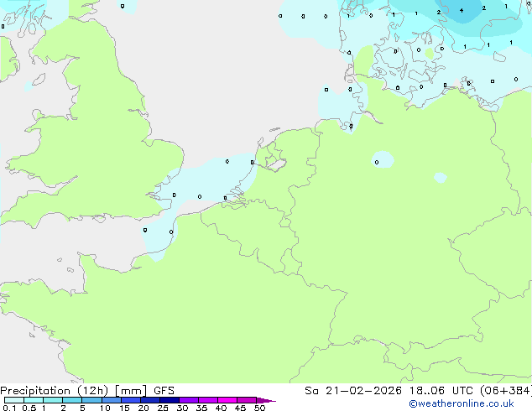Click the '18..06 UTC' time text
Viewport: 532px width, 411px height.
coord(441,391)
